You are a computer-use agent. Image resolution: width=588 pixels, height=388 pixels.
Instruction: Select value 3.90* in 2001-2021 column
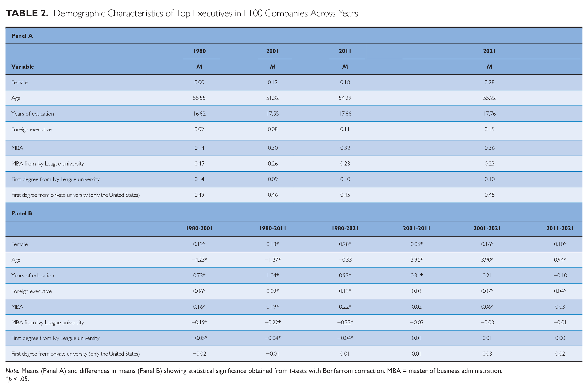[487, 260]
